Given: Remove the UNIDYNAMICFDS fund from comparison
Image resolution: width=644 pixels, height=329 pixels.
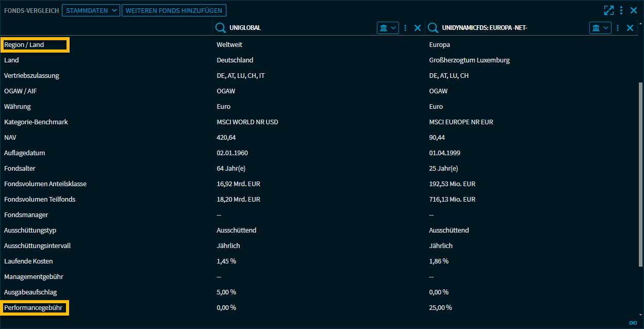Looking at the screenshot, I should [630, 28].
